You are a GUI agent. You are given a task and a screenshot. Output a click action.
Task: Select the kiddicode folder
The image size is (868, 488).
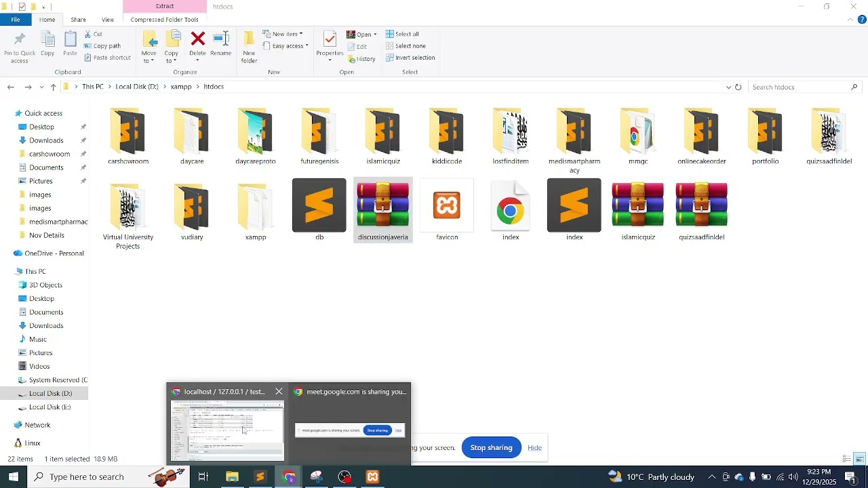click(x=447, y=136)
